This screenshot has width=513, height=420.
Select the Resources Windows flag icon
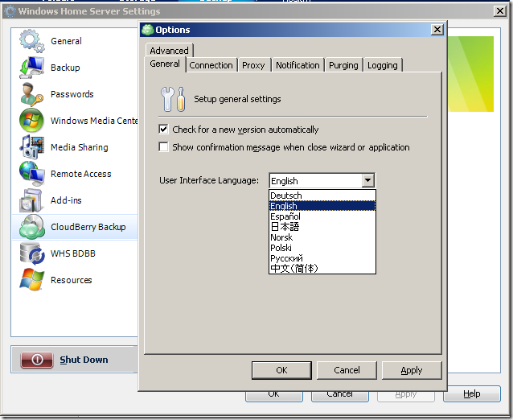[x=31, y=280]
